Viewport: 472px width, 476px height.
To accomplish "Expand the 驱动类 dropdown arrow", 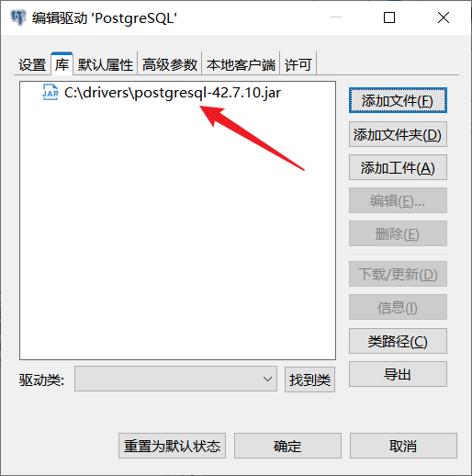I will (267, 380).
